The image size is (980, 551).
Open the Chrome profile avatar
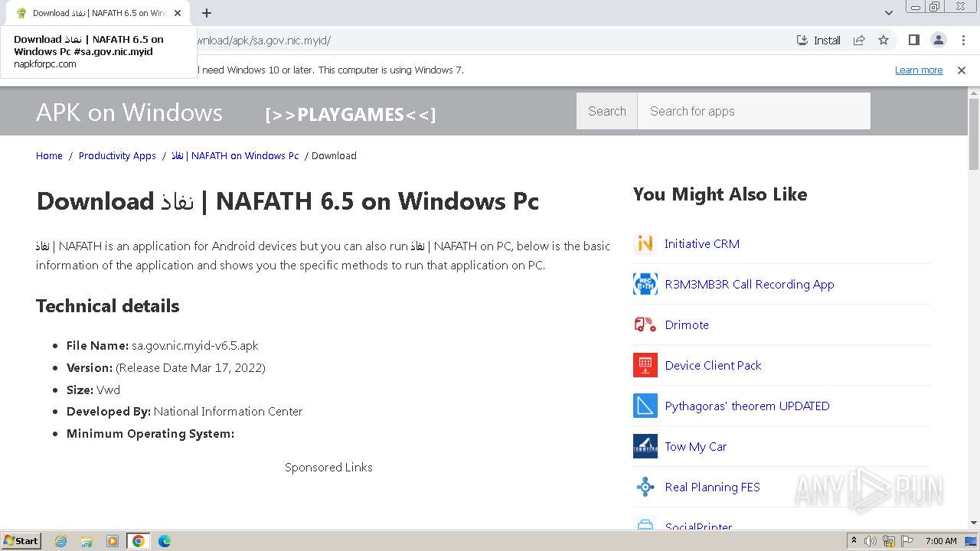point(938,41)
